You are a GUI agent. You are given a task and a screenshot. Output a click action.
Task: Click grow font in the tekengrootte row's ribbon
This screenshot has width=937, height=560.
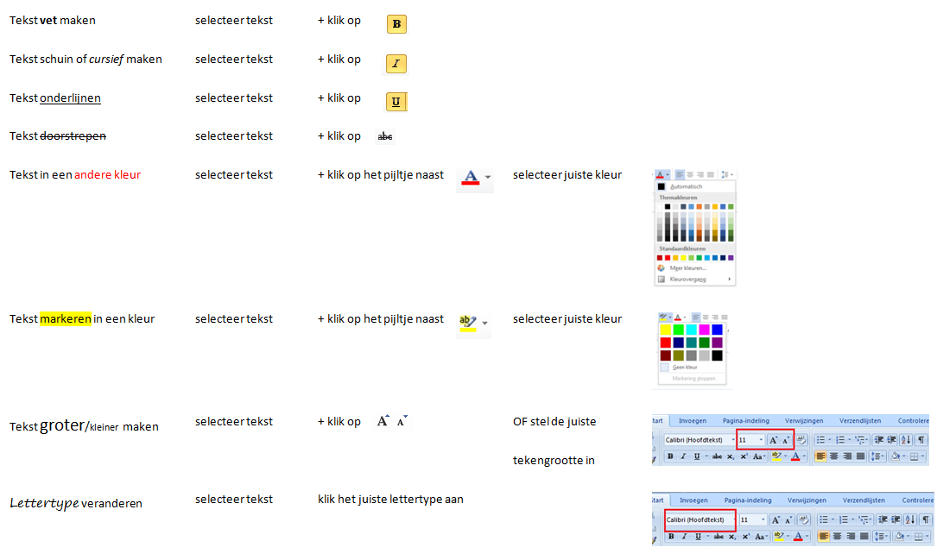[x=773, y=440]
